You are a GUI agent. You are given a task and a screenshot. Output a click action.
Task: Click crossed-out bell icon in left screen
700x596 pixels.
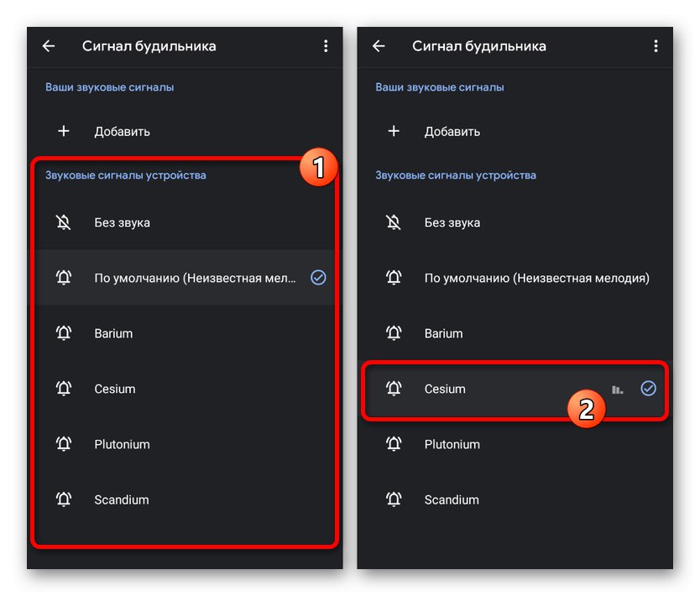click(x=64, y=222)
